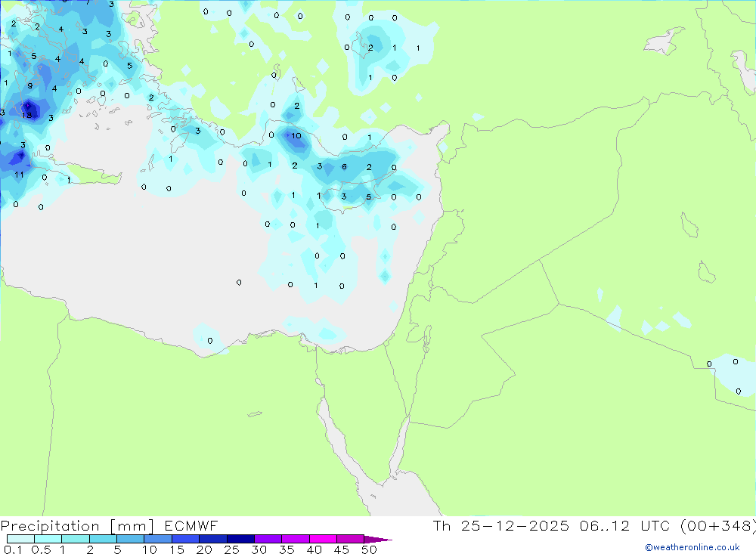Select the 35–40 mm violet legend swatch
Viewport: 756px width, 554px height.
[x=296, y=539]
